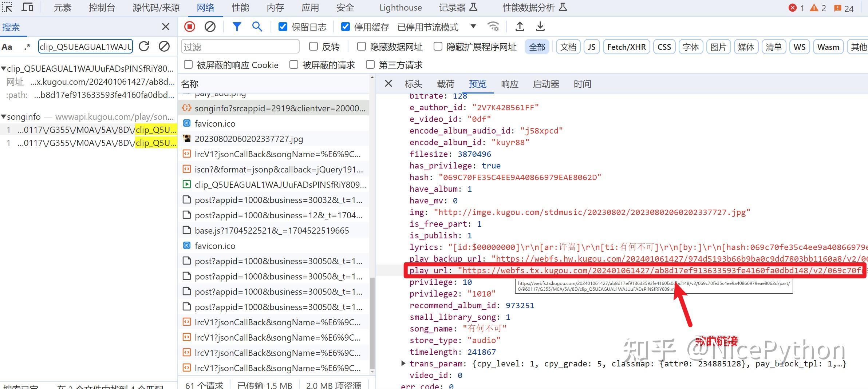Filter requests by Fetch/XHR
The width and height of the screenshot is (868, 389).
click(627, 47)
